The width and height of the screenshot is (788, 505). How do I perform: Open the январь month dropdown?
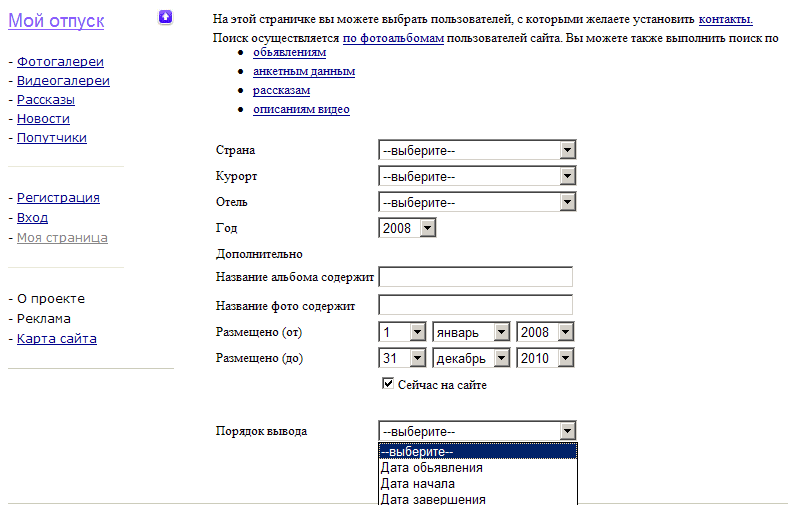pyautogui.click(x=471, y=332)
